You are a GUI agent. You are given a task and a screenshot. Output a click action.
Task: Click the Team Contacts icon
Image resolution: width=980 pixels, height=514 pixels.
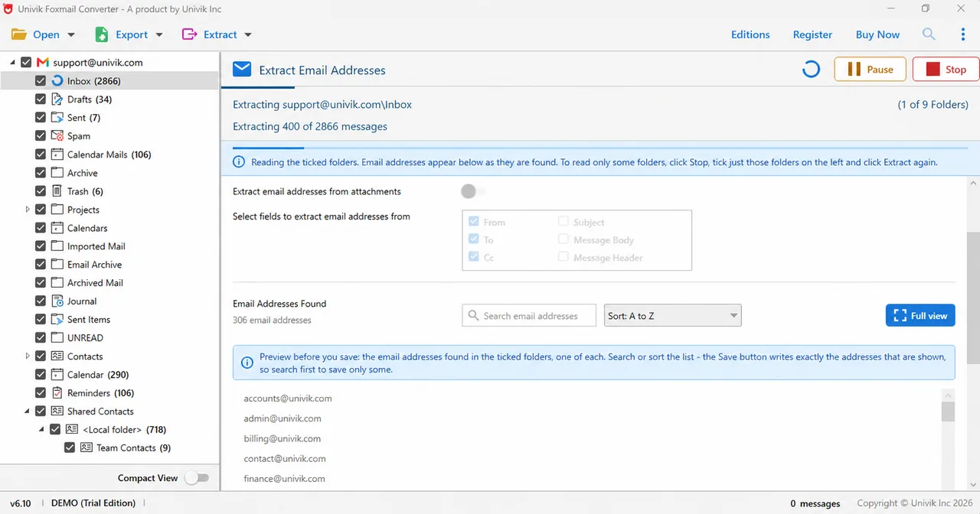pyautogui.click(x=87, y=448)
